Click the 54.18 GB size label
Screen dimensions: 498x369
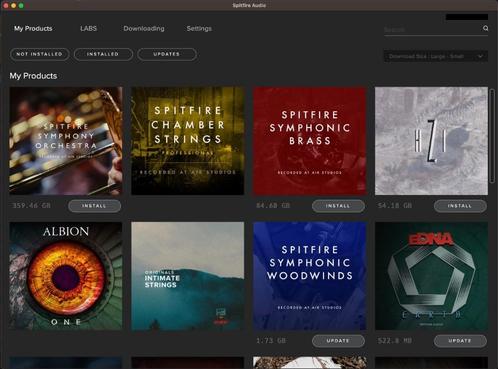395,206
